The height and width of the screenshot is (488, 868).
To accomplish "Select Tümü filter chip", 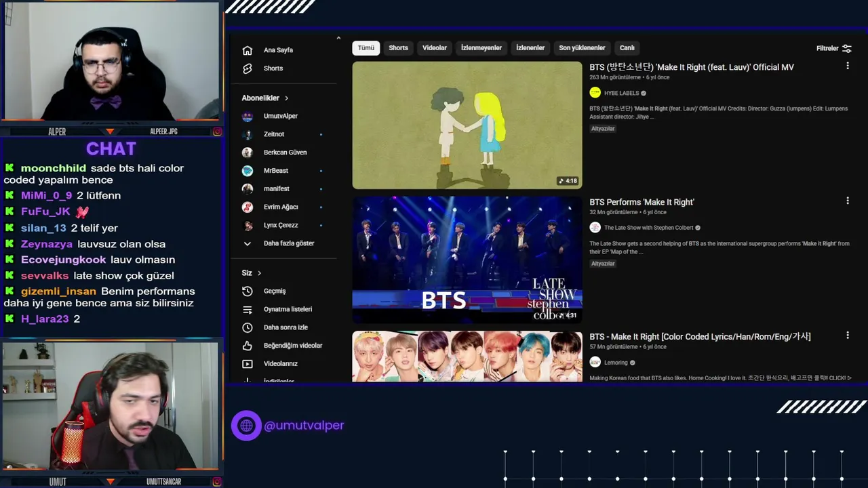I will (x=366, y=48).
